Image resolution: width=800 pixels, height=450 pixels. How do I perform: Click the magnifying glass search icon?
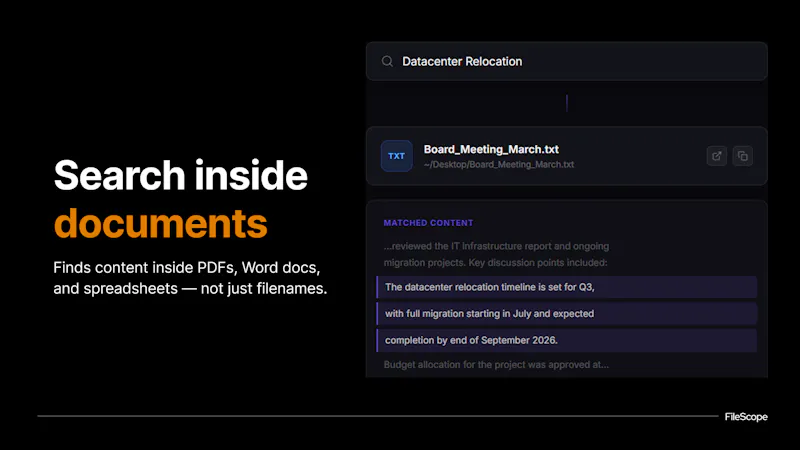[x=387, y=62]
